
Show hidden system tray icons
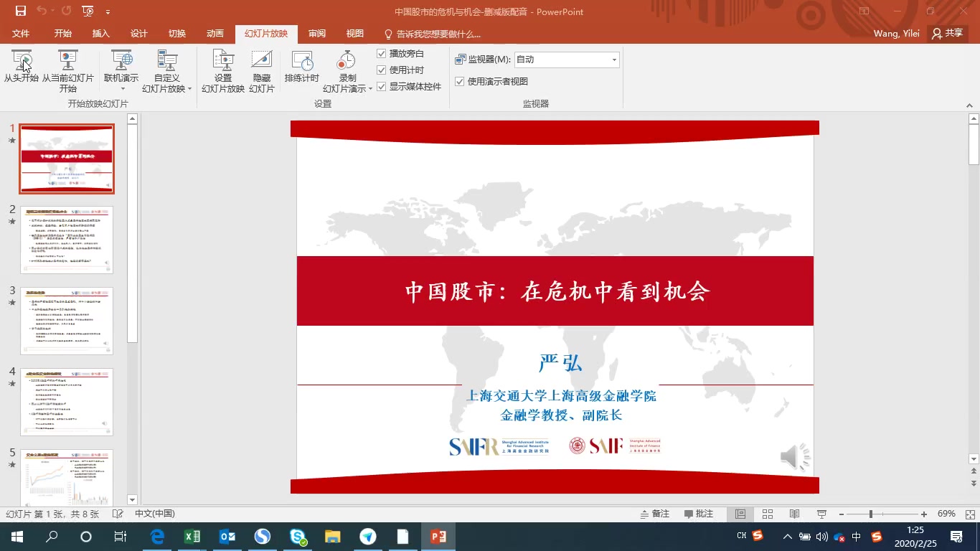point(787,537)
